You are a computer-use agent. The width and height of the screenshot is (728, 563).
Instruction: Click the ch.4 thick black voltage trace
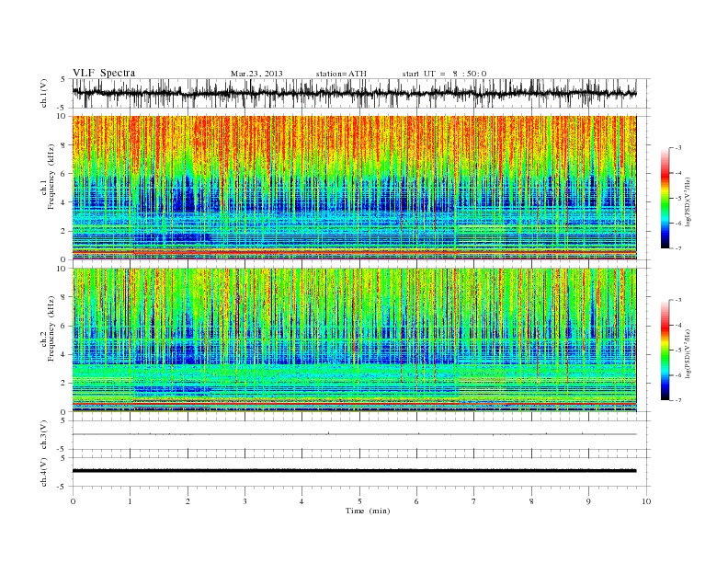[354, 471]
